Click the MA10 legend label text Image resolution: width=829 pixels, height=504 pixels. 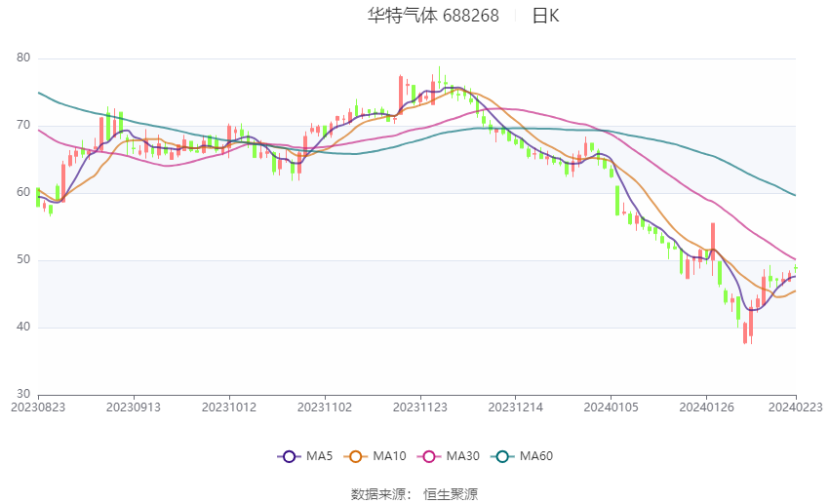(389, 456)
